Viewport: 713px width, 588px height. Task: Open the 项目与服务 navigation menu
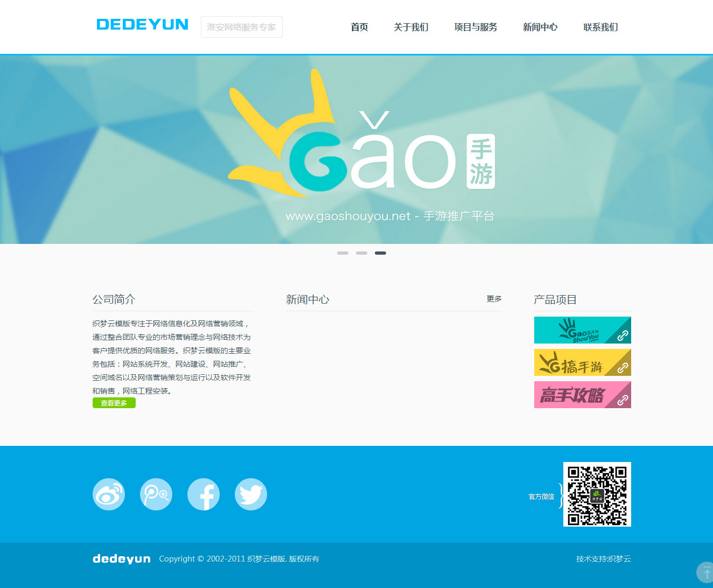click(476, 27)
